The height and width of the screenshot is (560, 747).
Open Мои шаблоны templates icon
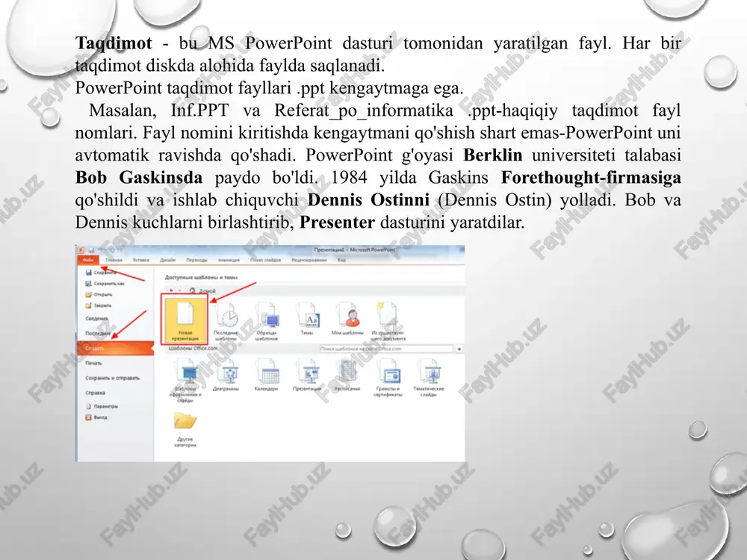tap(347, 319)
